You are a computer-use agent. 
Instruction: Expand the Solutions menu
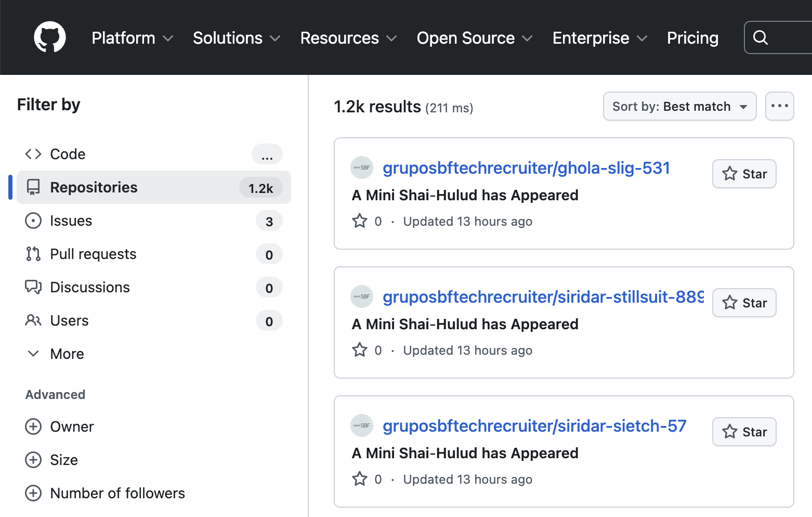[237, 38]
